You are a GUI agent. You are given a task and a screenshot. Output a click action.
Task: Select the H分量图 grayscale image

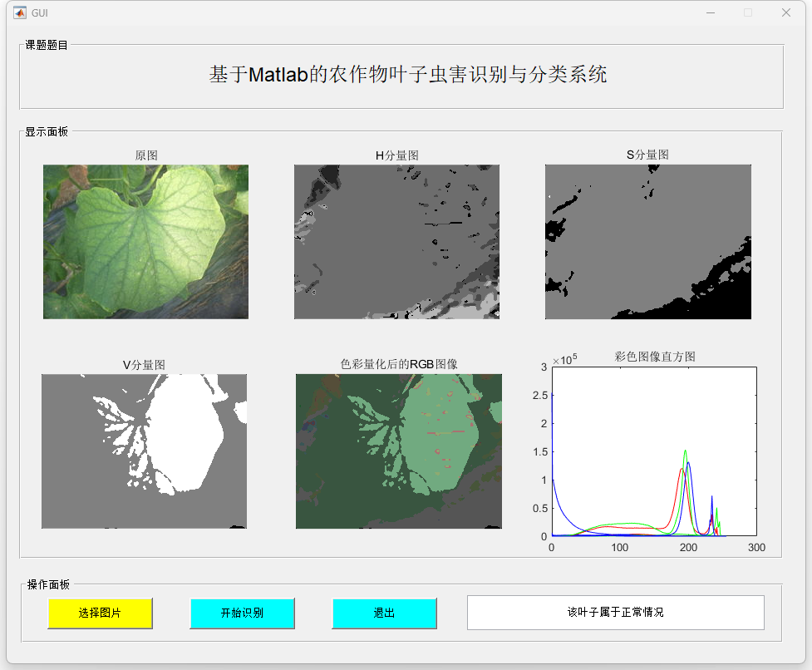396,242
